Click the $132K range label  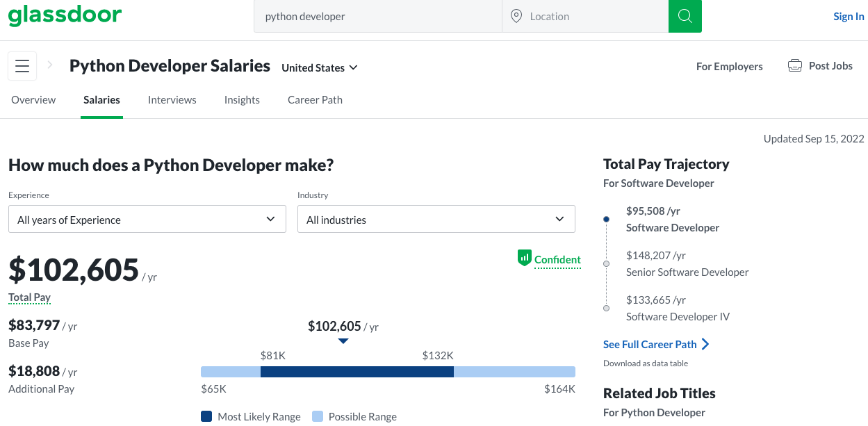click(x=438, y=355)
